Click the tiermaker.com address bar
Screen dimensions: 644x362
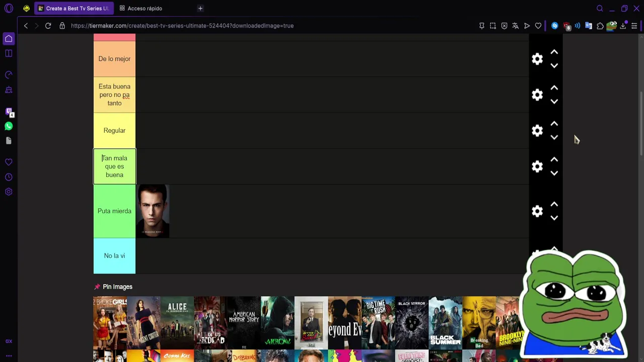(x=182, y=26)
